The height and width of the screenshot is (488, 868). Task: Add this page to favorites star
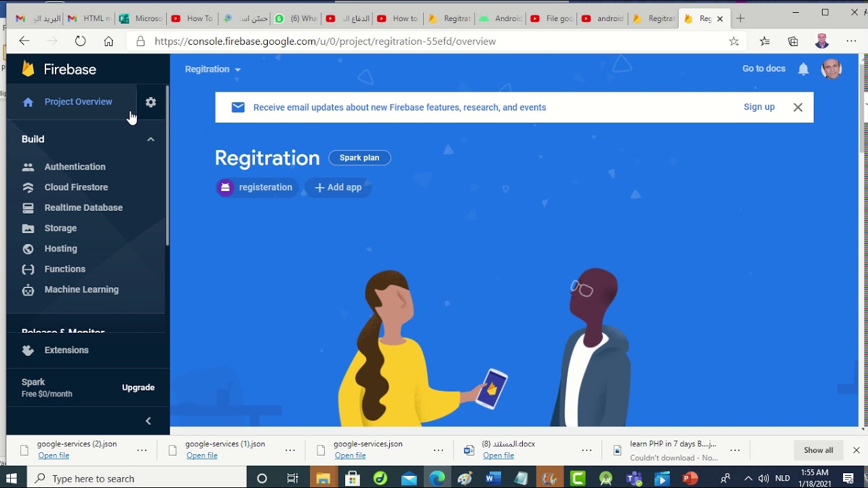pyautogui.click(x=734, y=41)
